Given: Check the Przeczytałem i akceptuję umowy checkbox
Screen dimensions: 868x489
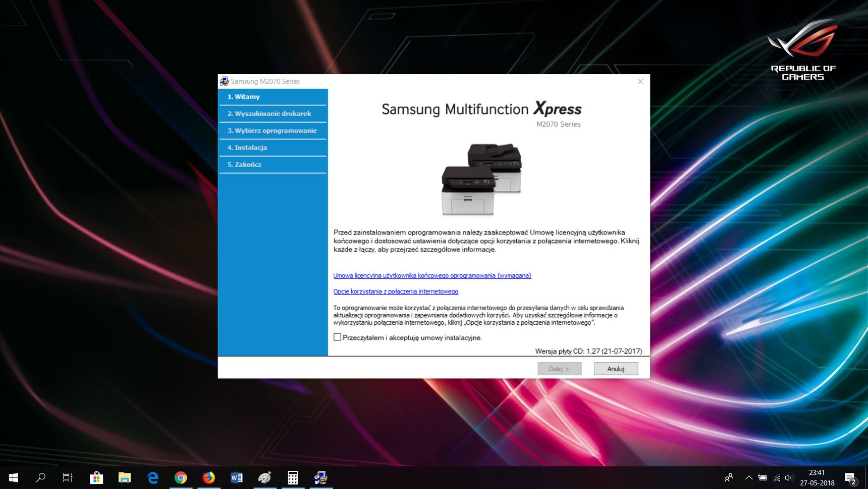Looking at the screenshot, I should pyautogui.click(x=337, y=337).
